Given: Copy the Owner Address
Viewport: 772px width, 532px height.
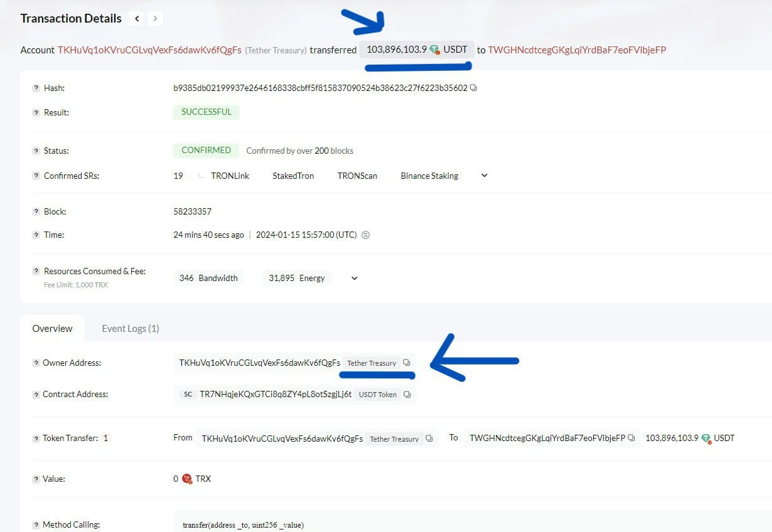Looking at the screenshot, I should [407, 363].
